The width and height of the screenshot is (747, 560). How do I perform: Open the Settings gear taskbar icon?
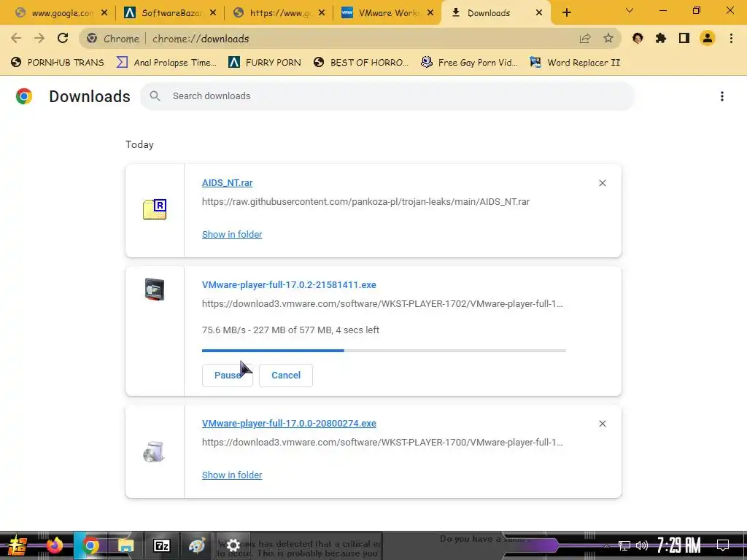pos(233,545)
